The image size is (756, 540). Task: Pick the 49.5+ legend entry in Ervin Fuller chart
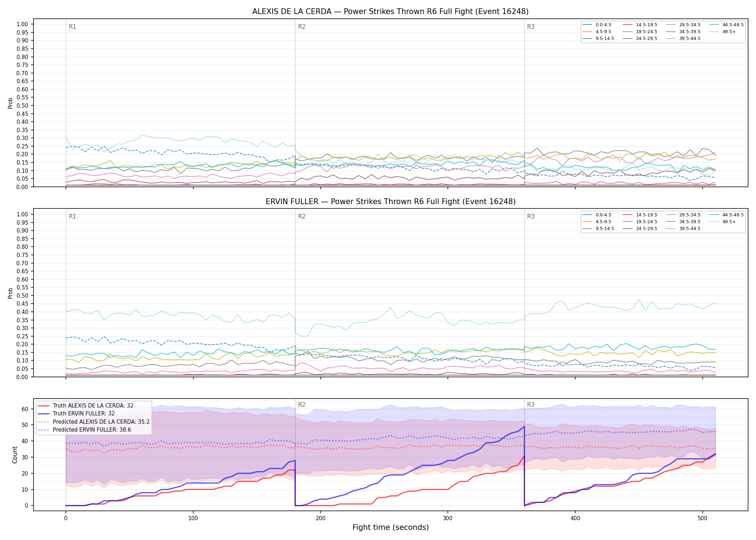pyautogui.click(x=723, y=222)
